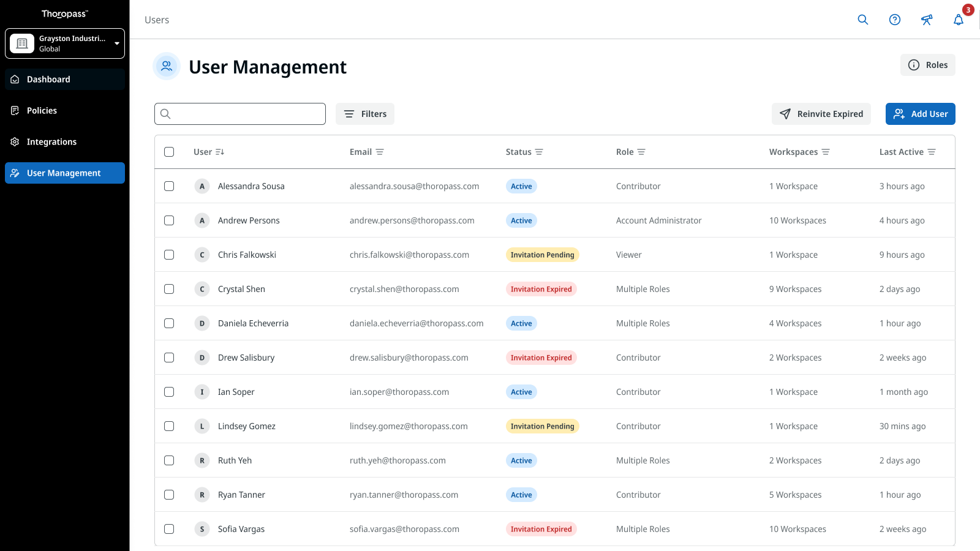This screenshot has height=551, width=980.
Task: Open the Filters panel
Action: tap(365, 114)
